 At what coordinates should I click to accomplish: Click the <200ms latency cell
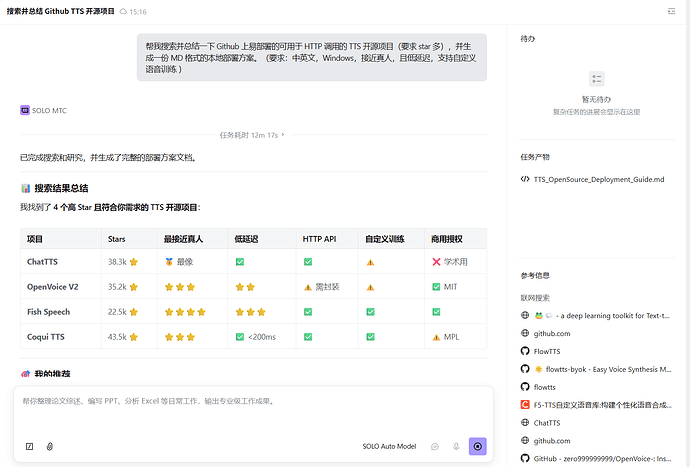pyautogui.click(x=261, y=337)
